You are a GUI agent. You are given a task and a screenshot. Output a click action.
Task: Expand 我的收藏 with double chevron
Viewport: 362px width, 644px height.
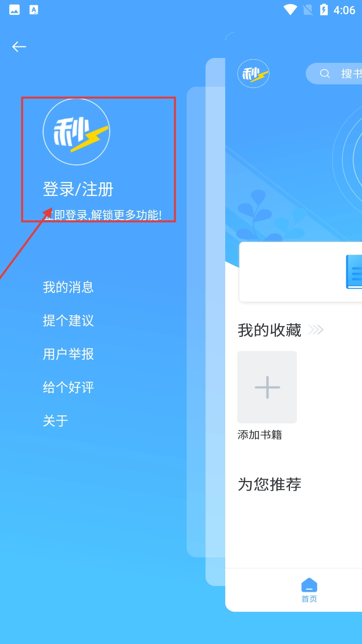coord(316,330)
